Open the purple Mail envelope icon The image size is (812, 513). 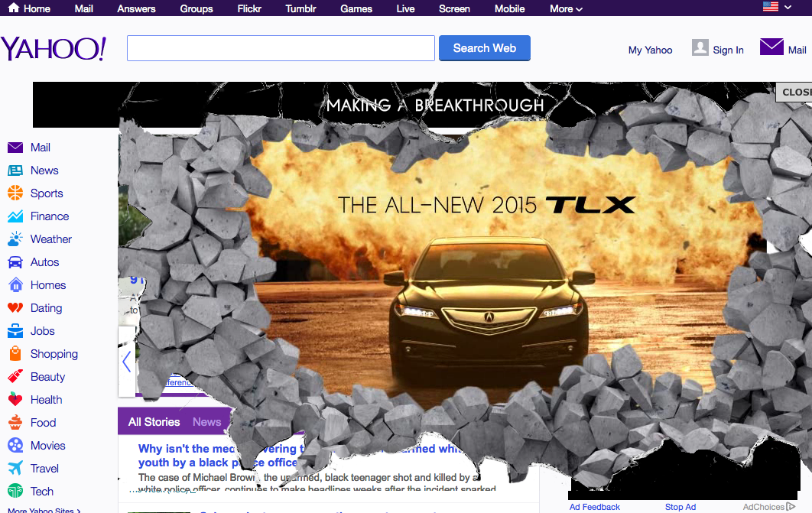pyautogui.click(x=771, y=47)
